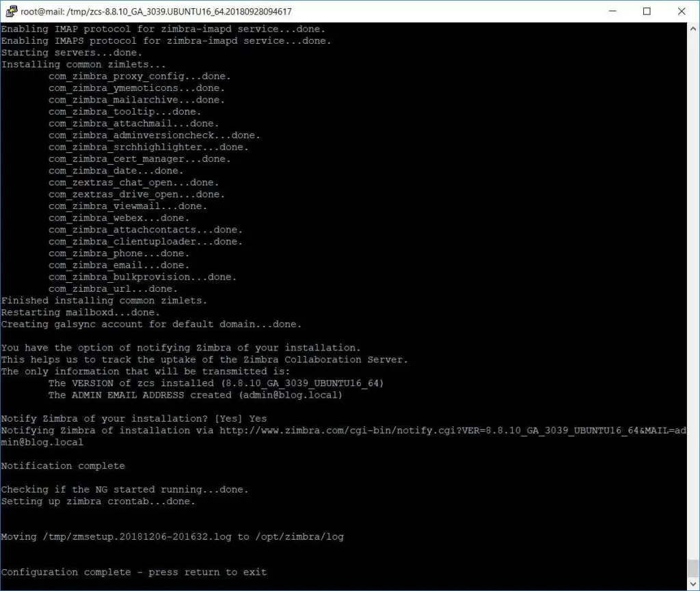
Task: Click the com_zextras_chat_open line
Action: [x=134, y=183]
